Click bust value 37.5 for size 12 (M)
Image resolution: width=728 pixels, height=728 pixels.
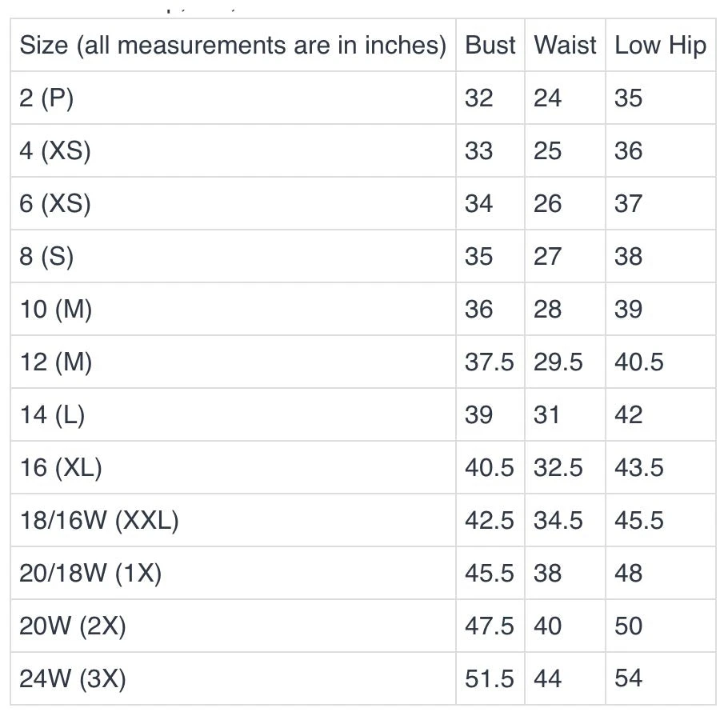(489, 362)
